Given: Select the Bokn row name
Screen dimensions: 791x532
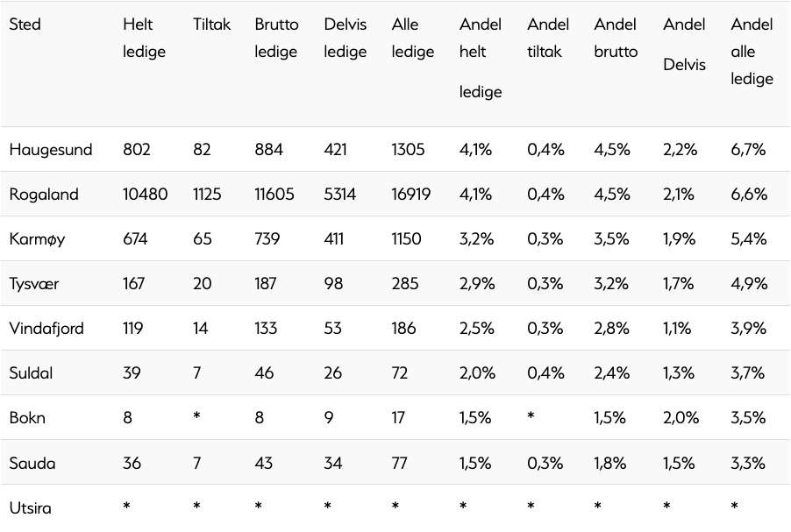Looking at the screenshot, I should point(27,418).
